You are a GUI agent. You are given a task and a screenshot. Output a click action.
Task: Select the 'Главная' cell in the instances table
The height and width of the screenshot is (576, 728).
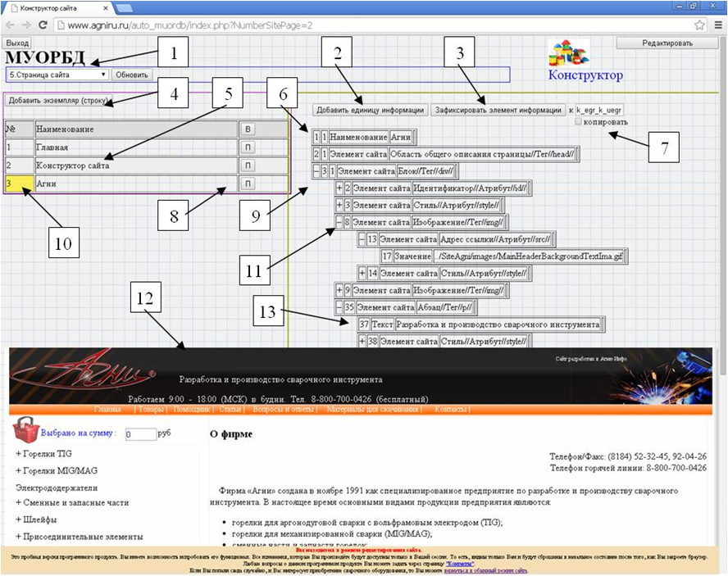135,147
